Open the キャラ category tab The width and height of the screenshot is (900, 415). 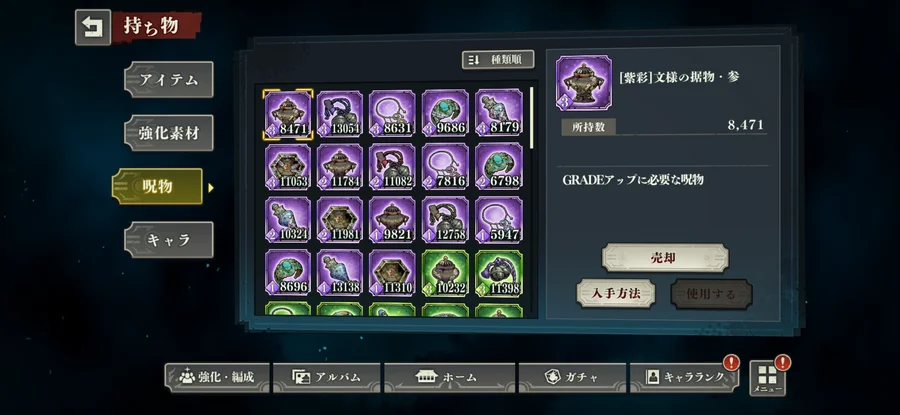(169, 239)
